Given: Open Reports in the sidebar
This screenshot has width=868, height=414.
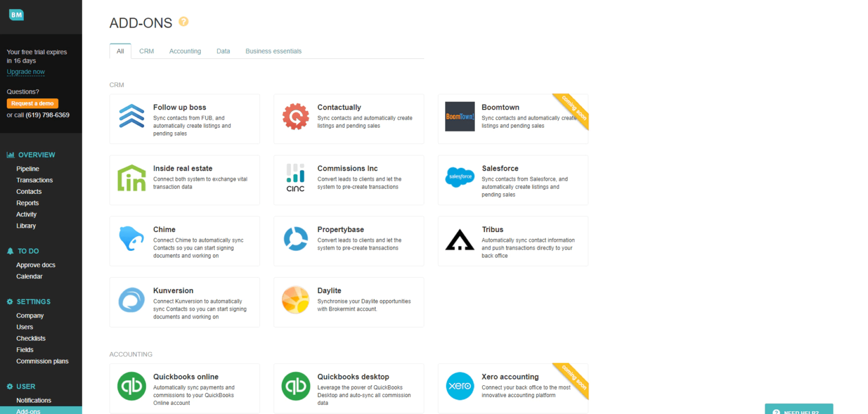Looking at the screenshot, I should (28, 203).
